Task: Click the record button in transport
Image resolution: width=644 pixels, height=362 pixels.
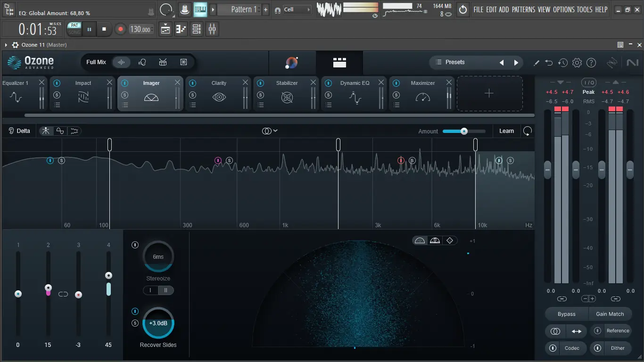Action: pos(120,29)
